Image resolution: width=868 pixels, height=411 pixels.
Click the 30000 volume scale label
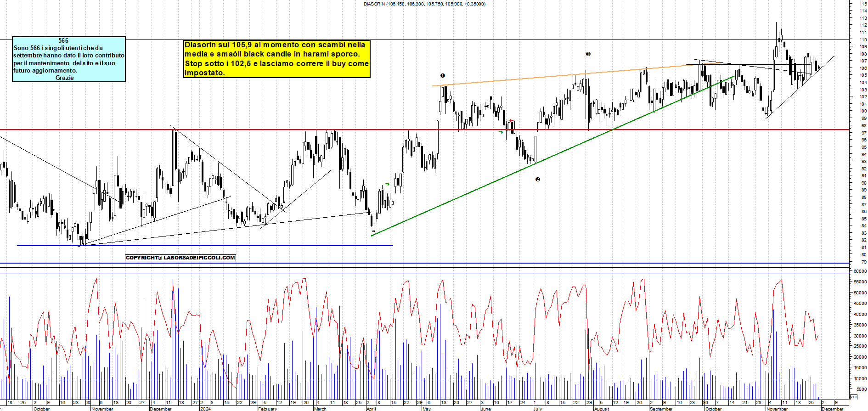[860, 336]
